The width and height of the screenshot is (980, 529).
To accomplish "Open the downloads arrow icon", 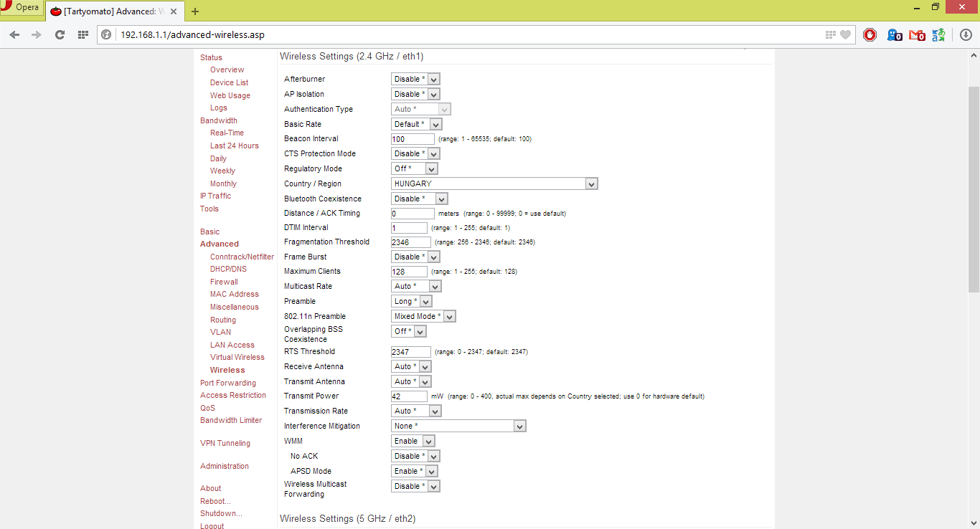I will point(966,34).
